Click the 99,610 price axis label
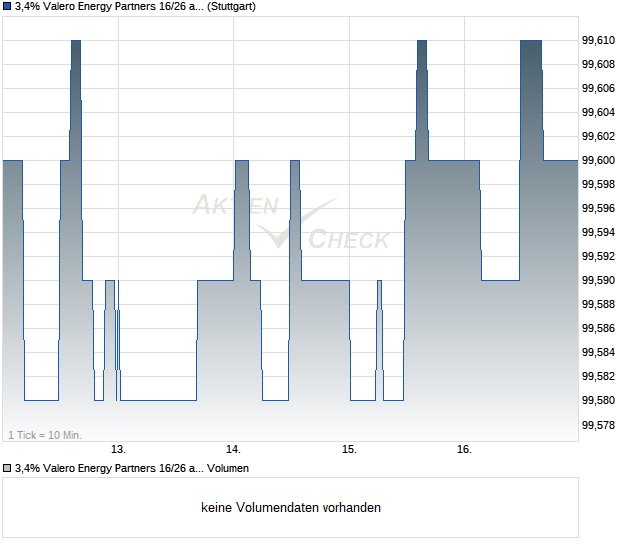620x546 pixels. tap(598, 40)
